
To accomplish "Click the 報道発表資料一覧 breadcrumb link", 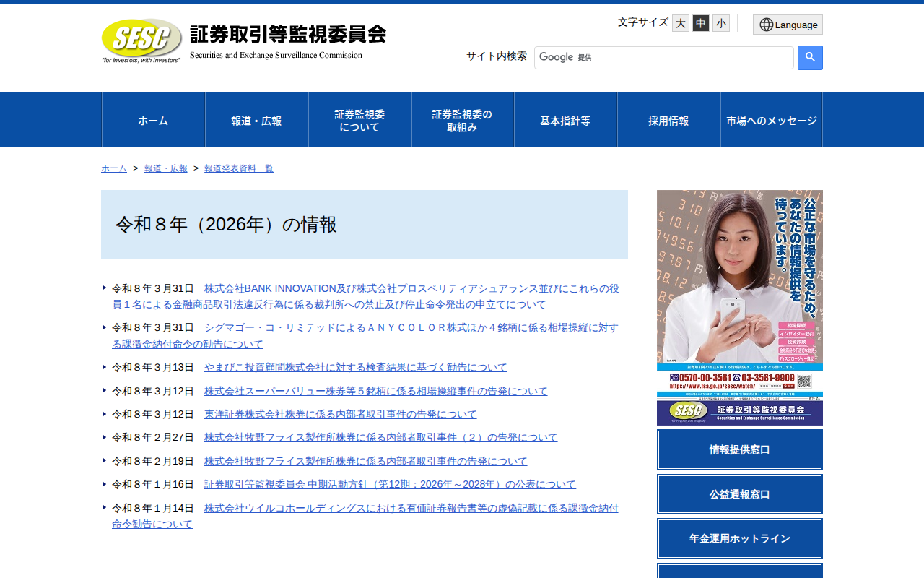I will (x=239, y=168).
